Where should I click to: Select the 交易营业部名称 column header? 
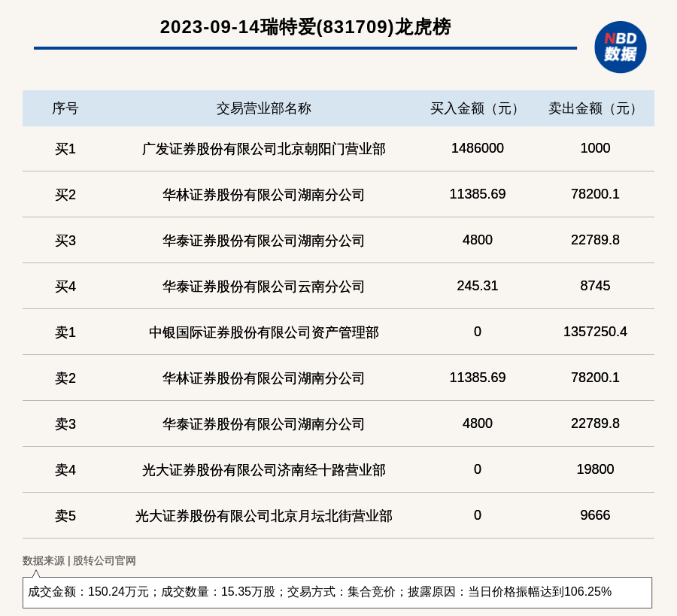coord(264,108)
